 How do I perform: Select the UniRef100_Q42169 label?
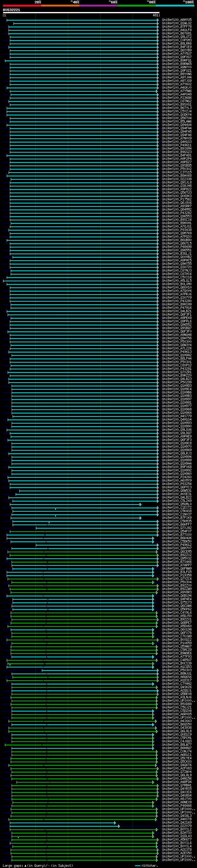pyautogui.click(x=177, y=822)
